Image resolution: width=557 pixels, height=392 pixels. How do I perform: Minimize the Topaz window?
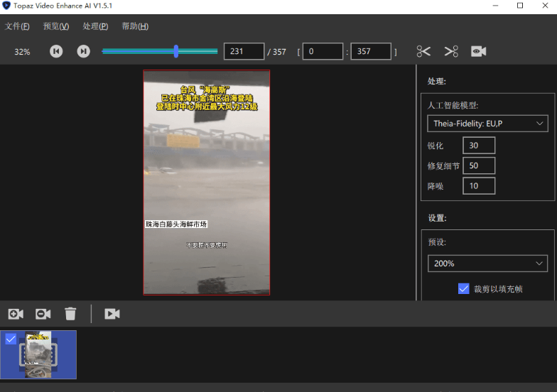tap(495, 6)
